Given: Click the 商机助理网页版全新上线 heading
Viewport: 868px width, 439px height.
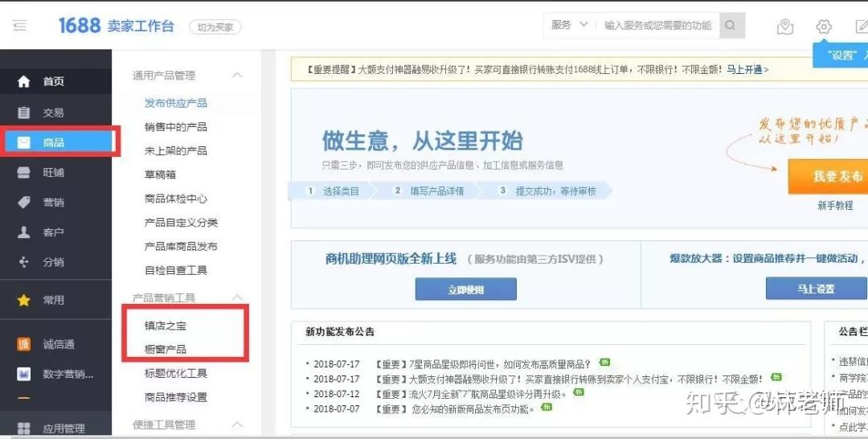Looking at the screenshot, I should click(x=391, y=259).
